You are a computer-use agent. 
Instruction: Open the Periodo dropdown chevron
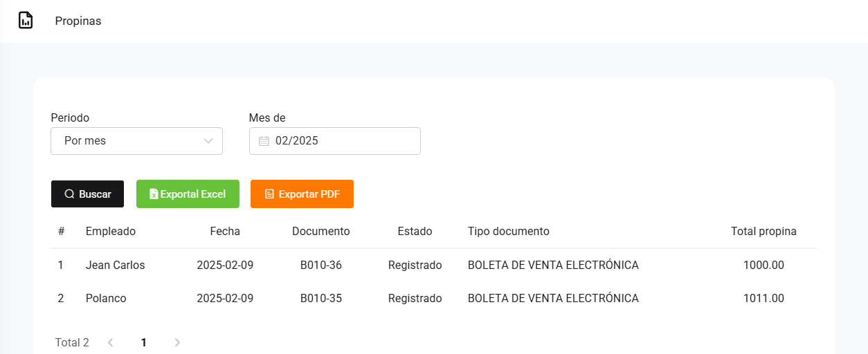click(208, 141)
